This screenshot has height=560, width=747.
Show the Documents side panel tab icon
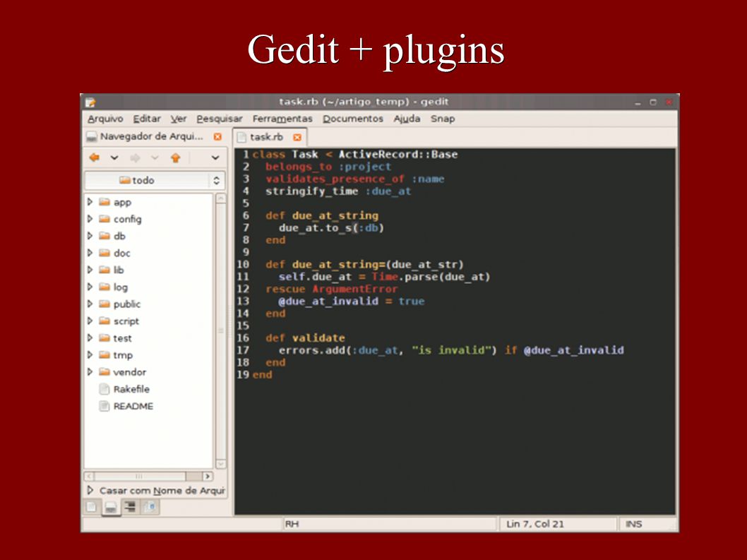(x=92, y=506)
